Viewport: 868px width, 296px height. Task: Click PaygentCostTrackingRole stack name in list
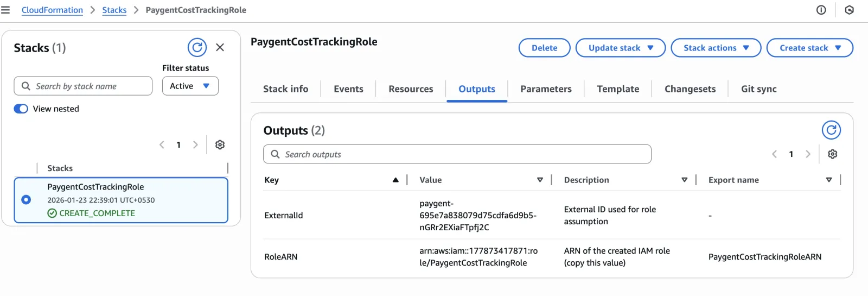tap(95, 187)
